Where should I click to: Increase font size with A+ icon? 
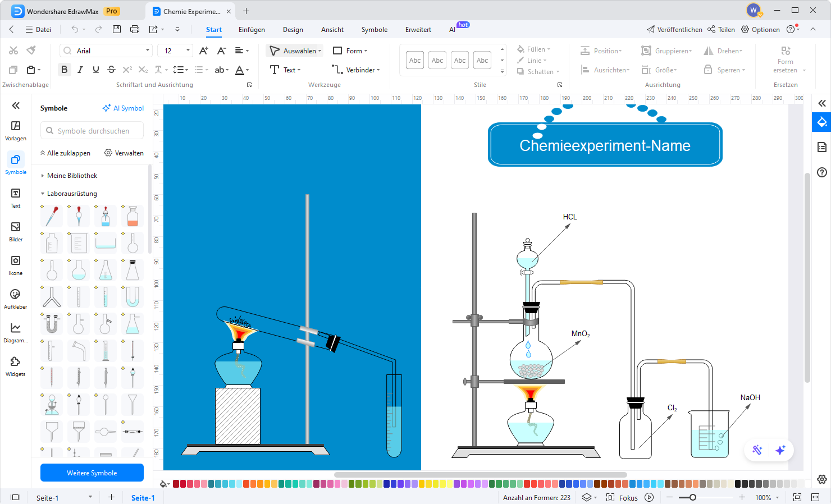204,51
